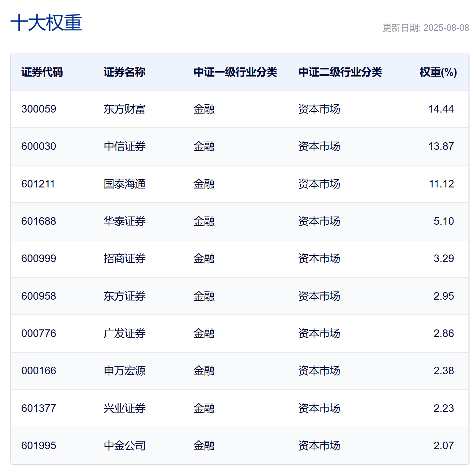Click weight value 11.12

pyautogui.click(x=441, y=184)
